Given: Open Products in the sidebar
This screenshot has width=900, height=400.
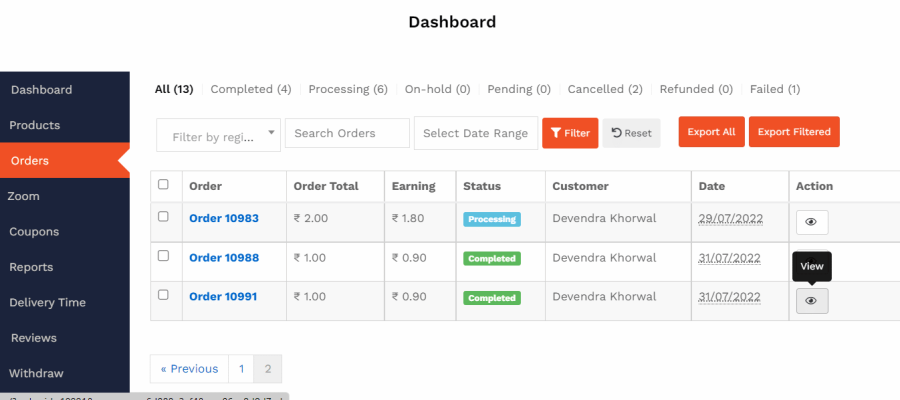Looking at the screenshot, I should 65,125.
